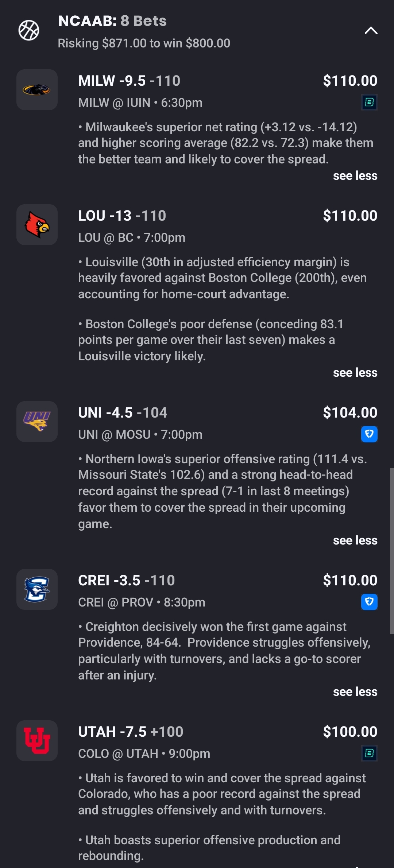
Task: Tap the Utah Utes team logo
Action: [37, 741]
